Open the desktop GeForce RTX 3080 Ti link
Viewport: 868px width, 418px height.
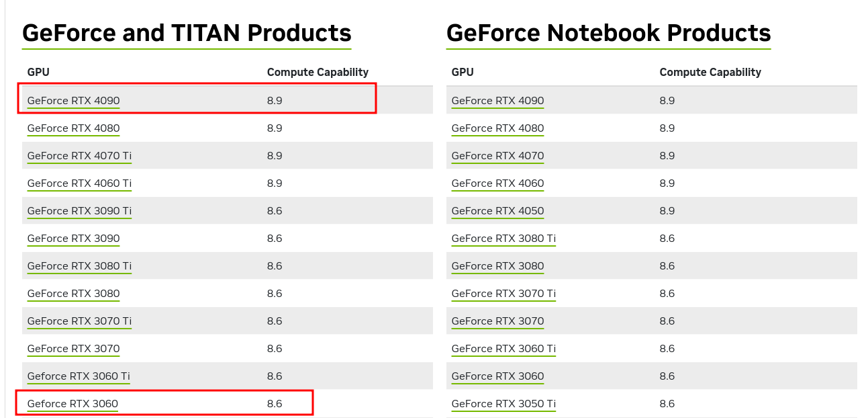coord(79,266)
